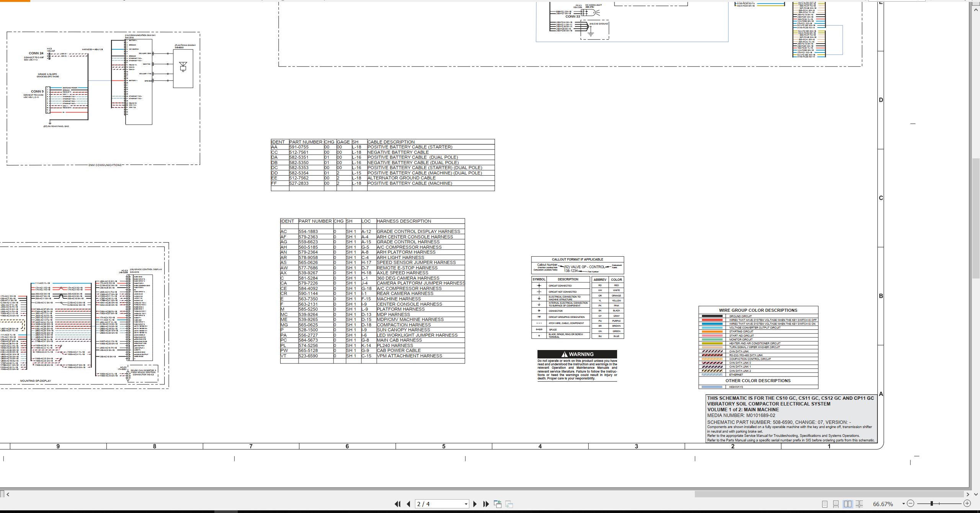Enable two-page continuous scrolling view
980x513 pixels.
click(x=859, y=504)
